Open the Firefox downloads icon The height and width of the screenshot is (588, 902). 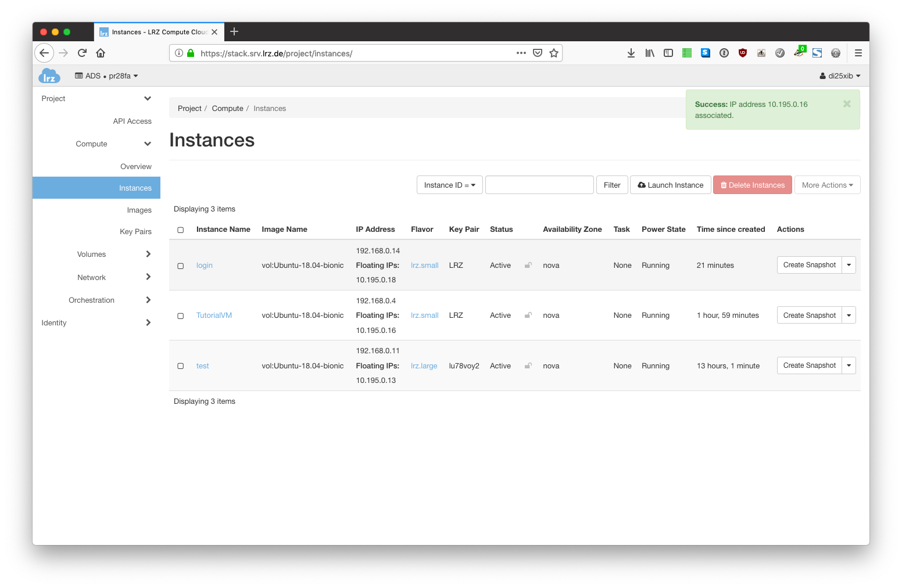pos(631,53)
